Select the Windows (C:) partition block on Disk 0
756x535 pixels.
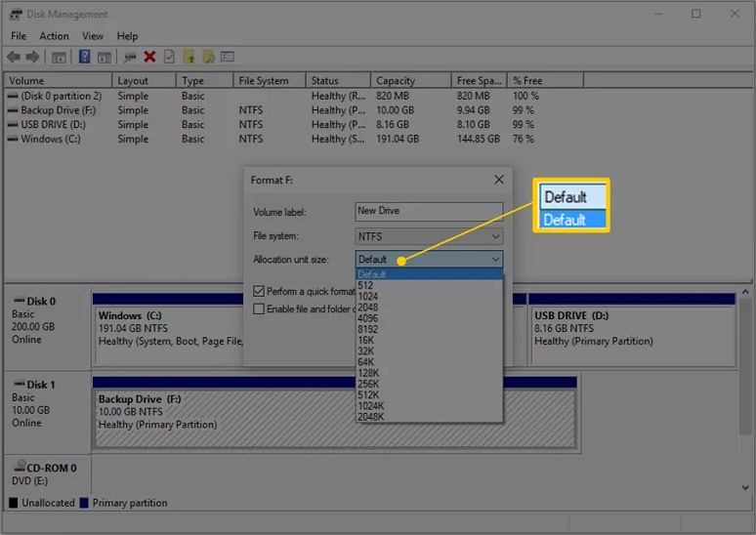[x=169, y=329]
